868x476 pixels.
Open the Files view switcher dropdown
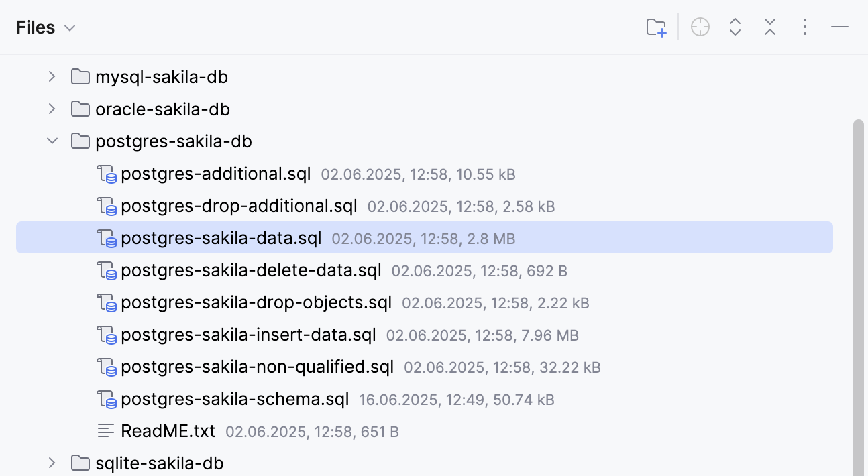pyautogui.click(x=69, y=28)
